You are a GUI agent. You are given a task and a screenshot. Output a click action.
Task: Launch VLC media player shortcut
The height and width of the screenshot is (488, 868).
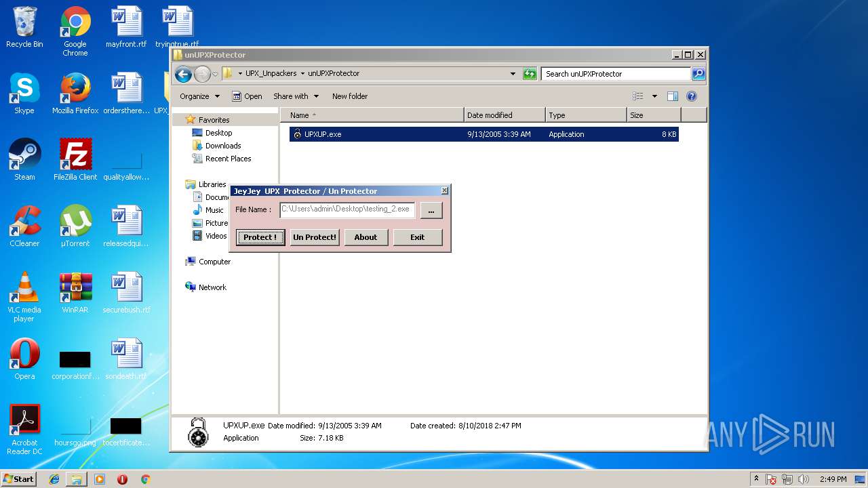point(24,297)
